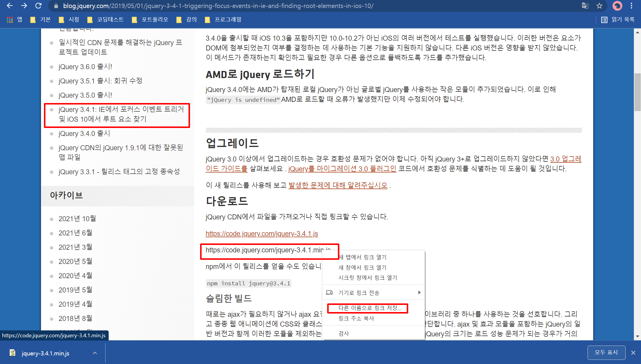The width and height of the screenshot is (641, 364).
Task: Open the 'jQuery 3.4.0 출시' sidebar link
Action: 84,134
